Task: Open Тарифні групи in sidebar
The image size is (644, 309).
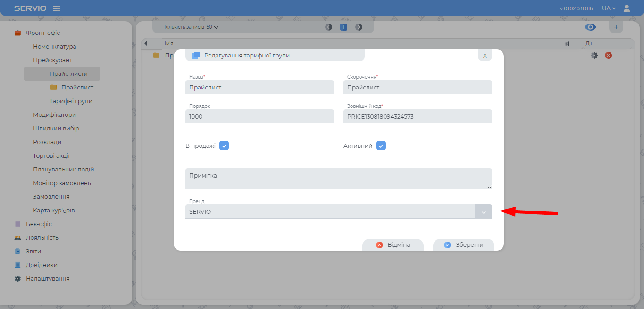Action: (71, 101)
